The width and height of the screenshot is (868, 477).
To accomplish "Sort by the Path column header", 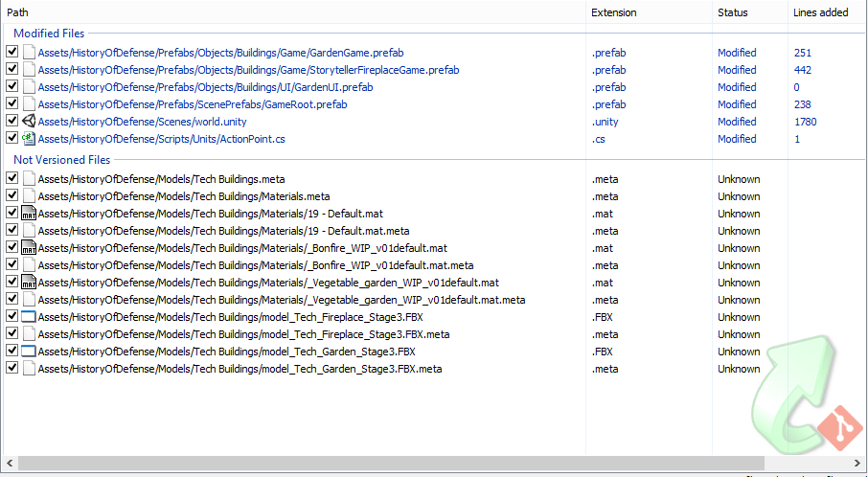I will click(x=287, y=12).
